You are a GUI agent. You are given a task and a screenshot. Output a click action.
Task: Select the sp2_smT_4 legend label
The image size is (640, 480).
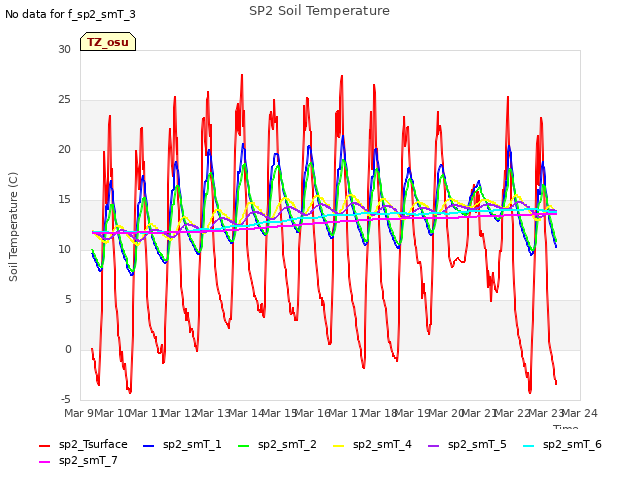coord(382,444)
